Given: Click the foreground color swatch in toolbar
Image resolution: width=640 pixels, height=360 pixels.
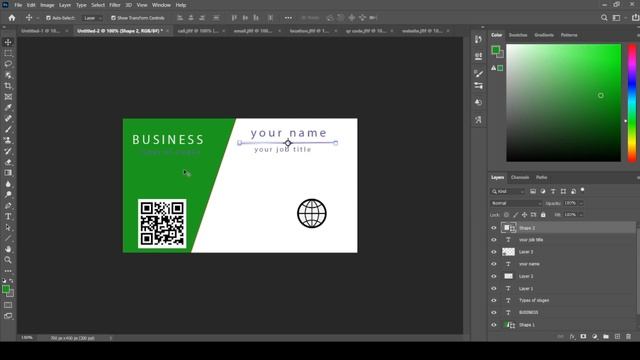Looking at the screenshot, I should (x=6, y=289).
